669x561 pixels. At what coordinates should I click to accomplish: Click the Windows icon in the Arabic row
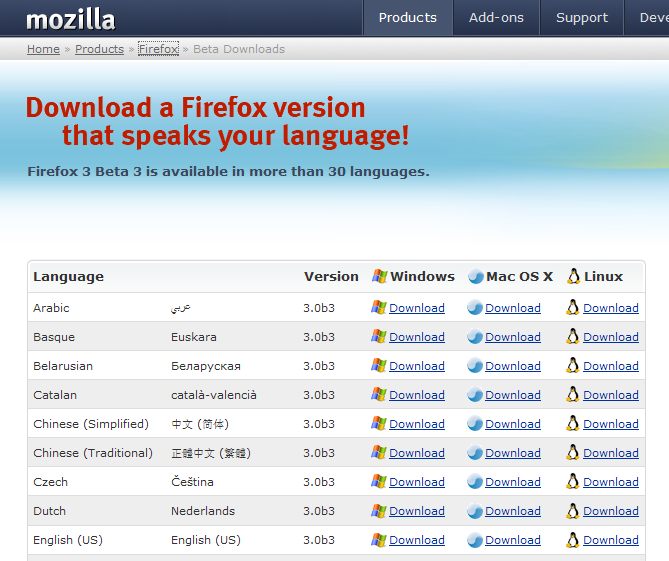(x=378, y=307)
